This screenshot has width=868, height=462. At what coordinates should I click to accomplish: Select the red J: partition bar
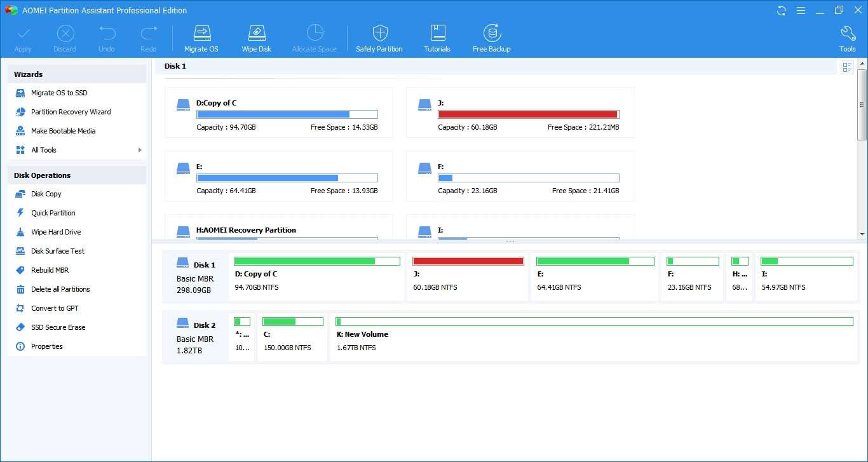click(x=468, y=261)
